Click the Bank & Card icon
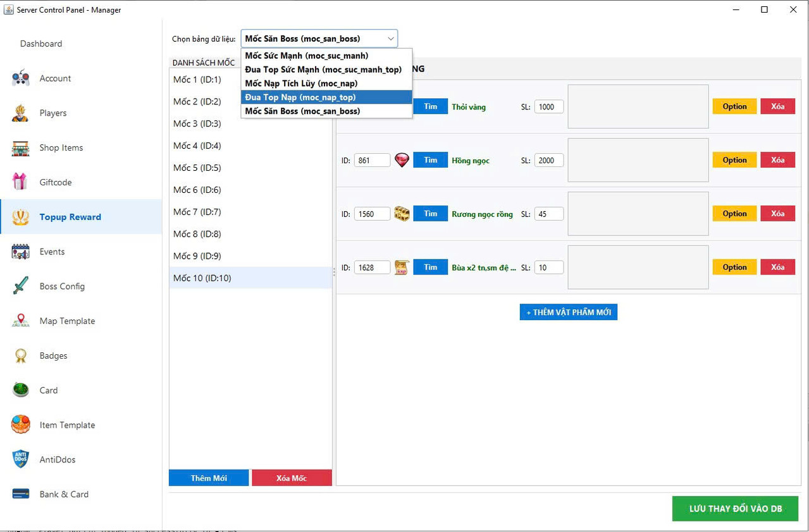Screen dimensions: 809x532 pos(21,494)
